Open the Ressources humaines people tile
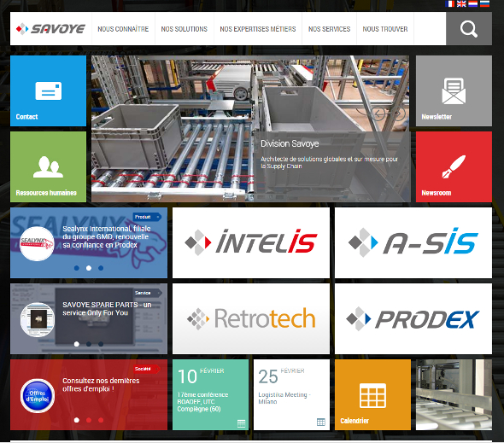 (x=48, y=166)
